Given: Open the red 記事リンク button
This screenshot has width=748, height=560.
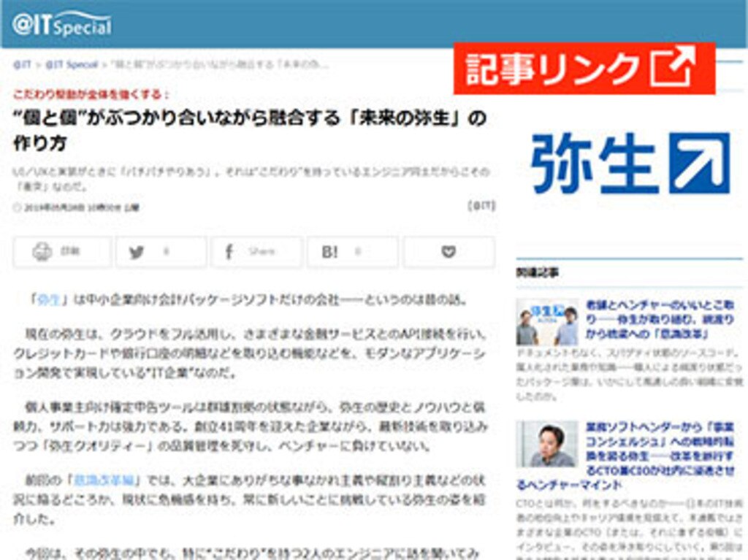Looking at the screenshot, I should coord(584,69).
